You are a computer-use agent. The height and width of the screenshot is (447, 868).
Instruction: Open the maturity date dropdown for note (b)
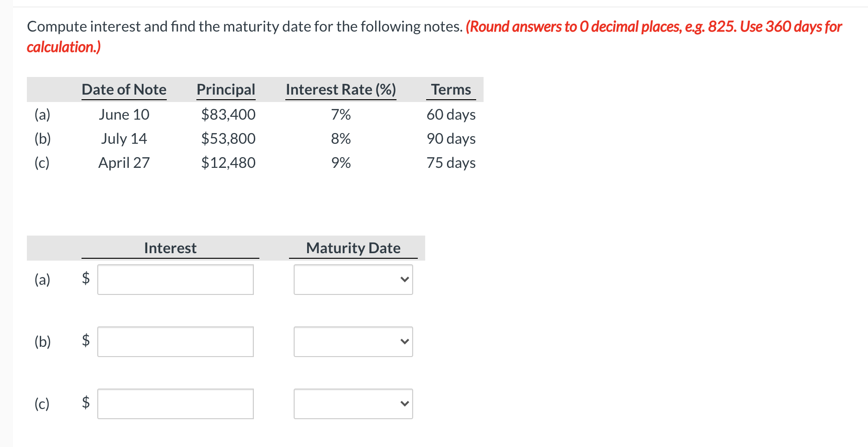click(x=353, y=342)
